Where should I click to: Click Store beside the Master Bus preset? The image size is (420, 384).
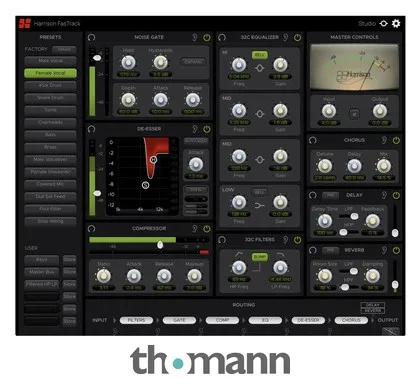pyautogui.click(x=69, y=272)
